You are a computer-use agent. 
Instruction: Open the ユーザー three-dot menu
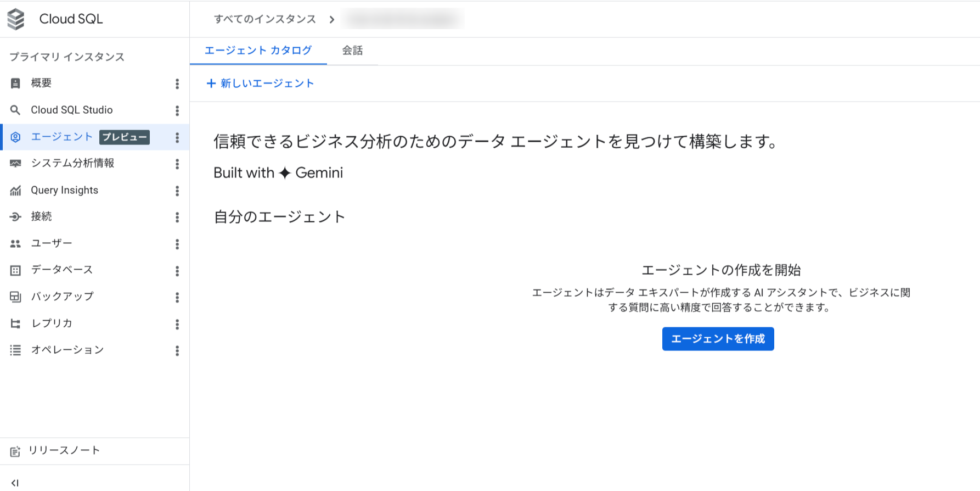pyautogui.click(x=177, y=244)
